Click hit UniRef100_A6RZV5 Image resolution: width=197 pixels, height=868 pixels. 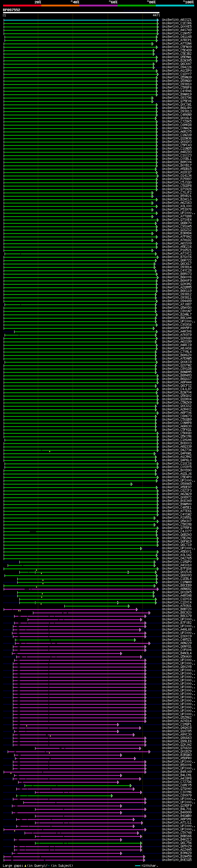pos(177,132)
